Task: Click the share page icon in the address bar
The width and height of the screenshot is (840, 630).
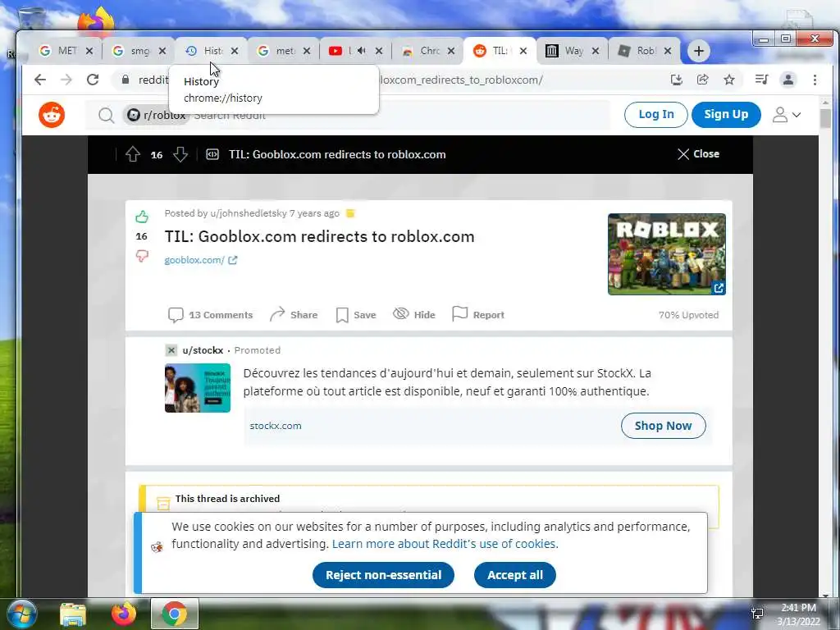Action: (702, 80)
